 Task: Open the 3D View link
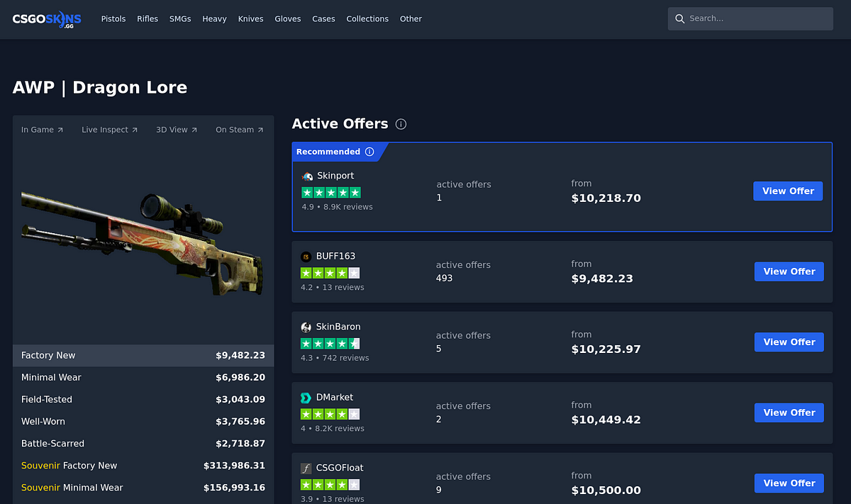(x=177, y=130)
